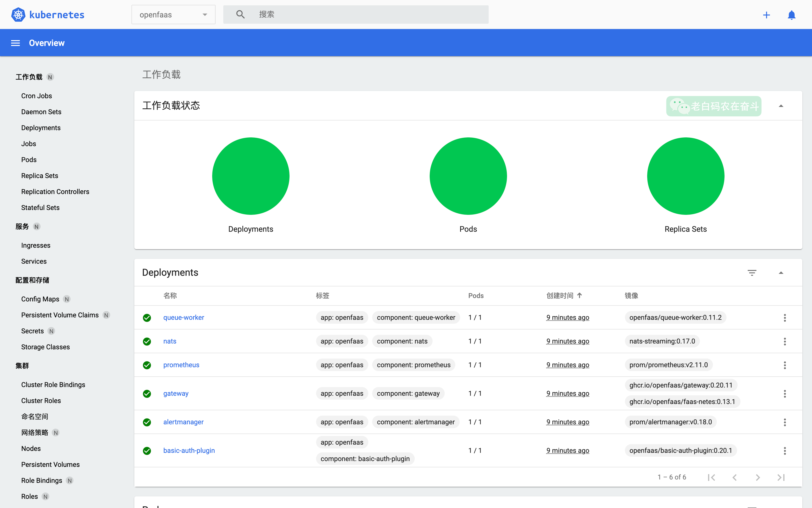Open gateway deployment link
The height and width of the screenshot is (508, 812).
[176, 393]
